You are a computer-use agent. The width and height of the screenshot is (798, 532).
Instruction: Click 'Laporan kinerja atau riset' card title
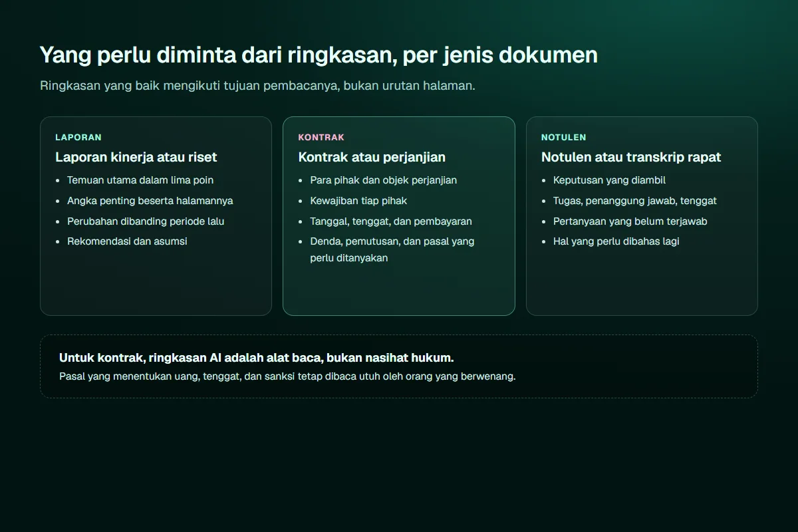click(136, 157)
